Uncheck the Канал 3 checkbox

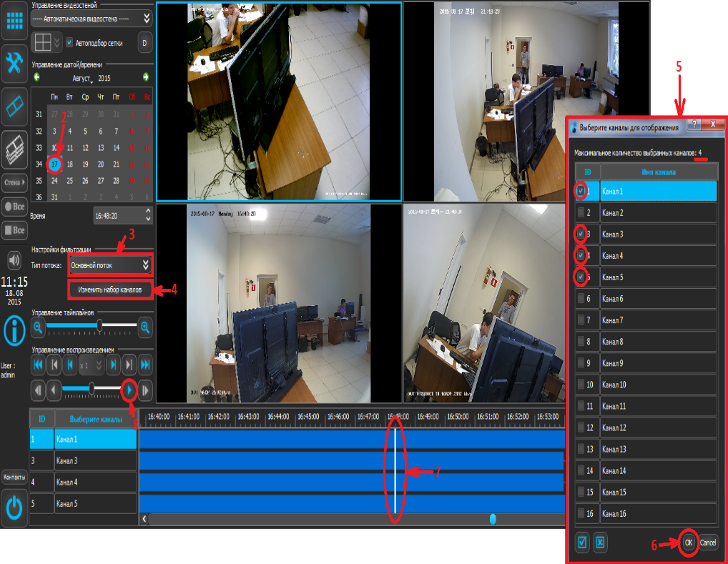point(584,234)
